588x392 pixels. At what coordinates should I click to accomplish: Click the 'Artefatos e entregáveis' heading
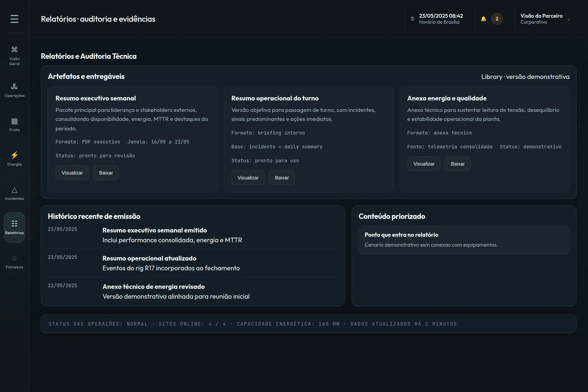tap(86, 76)
